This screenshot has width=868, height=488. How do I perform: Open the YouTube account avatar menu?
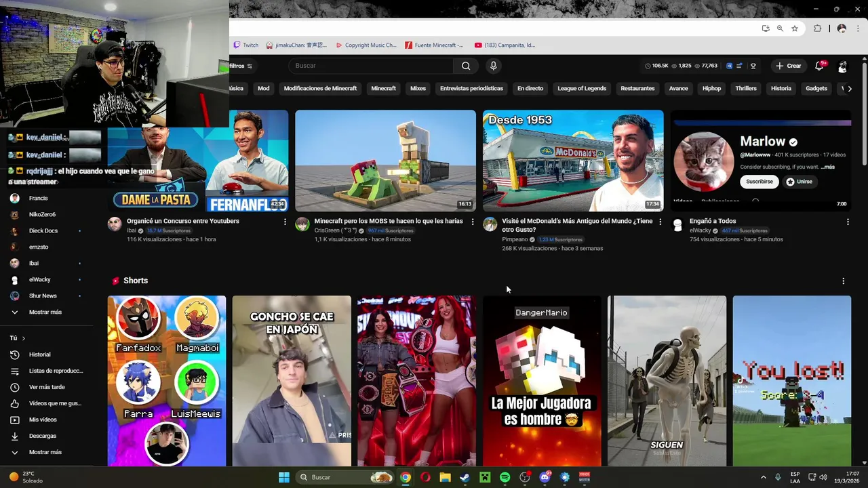(842, 66)
